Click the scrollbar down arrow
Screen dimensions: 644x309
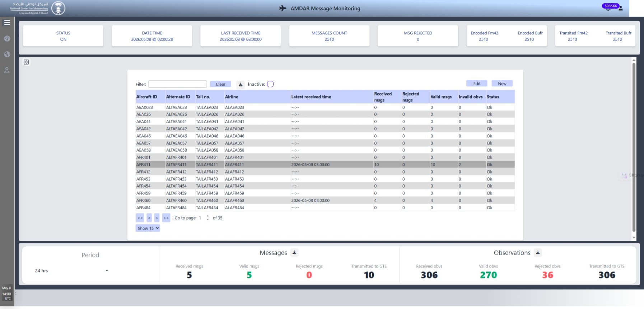click(634, 238)
